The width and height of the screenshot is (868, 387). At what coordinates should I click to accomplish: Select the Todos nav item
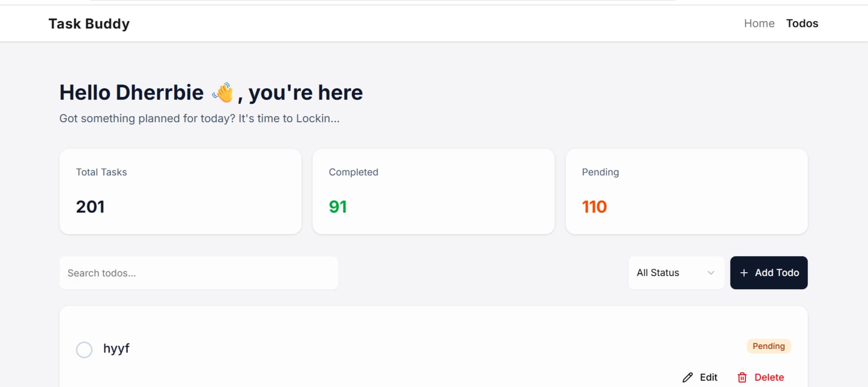coord(802,23)
